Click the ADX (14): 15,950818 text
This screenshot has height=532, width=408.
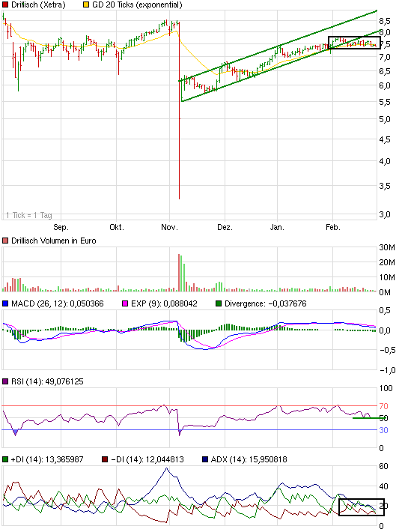coord(249,460)
